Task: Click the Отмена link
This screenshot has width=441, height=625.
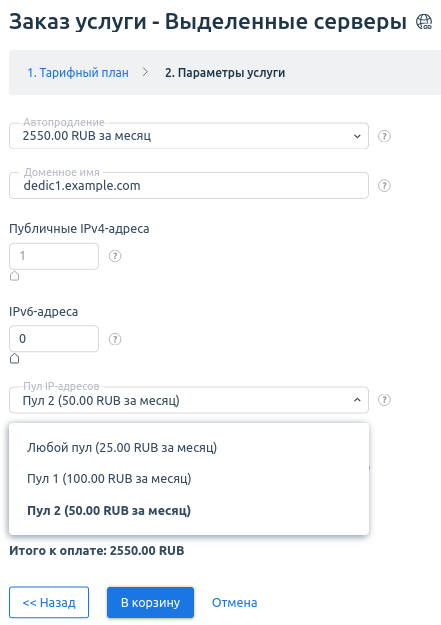Action: [x=234, y=603]
